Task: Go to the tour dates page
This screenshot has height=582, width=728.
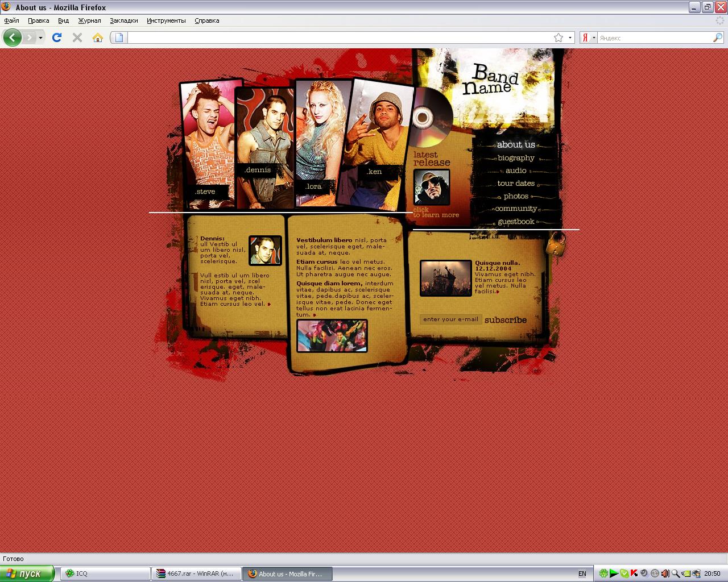Action: coord(516,184)
